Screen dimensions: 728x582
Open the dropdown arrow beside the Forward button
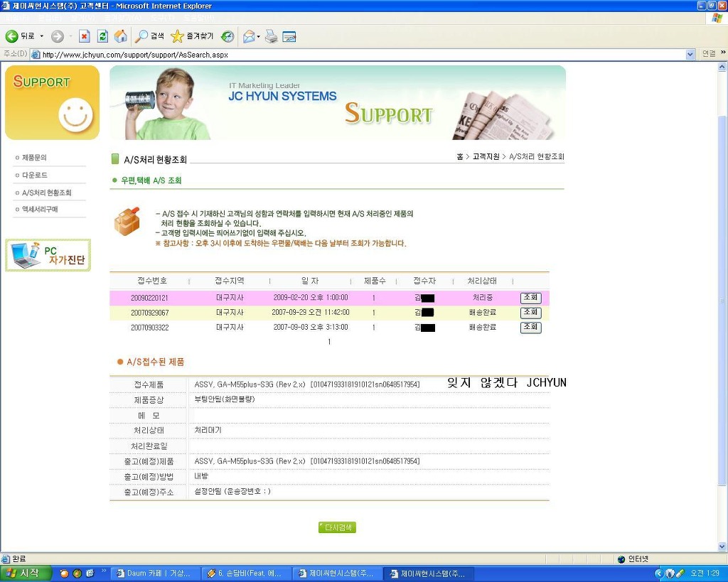point(70,36)
